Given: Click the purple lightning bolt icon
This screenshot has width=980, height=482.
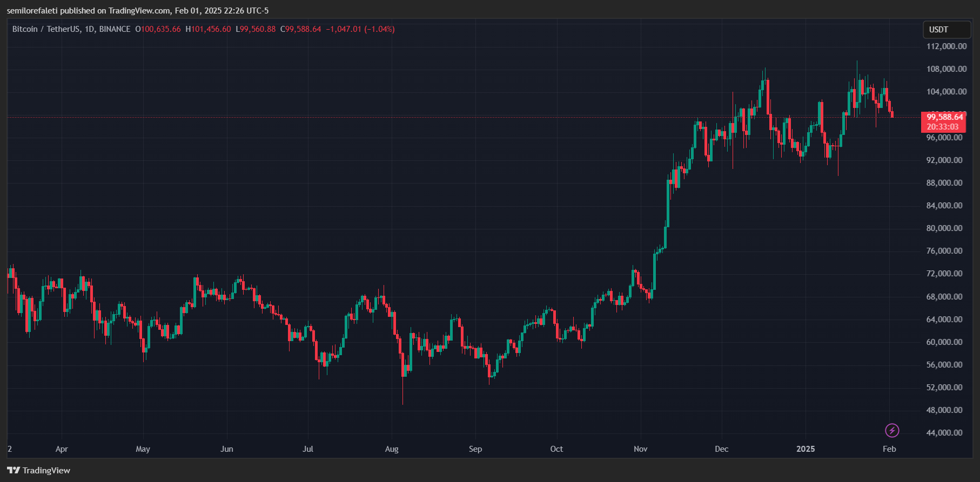Looking at the screenshot, I should (x=892, y=430).
